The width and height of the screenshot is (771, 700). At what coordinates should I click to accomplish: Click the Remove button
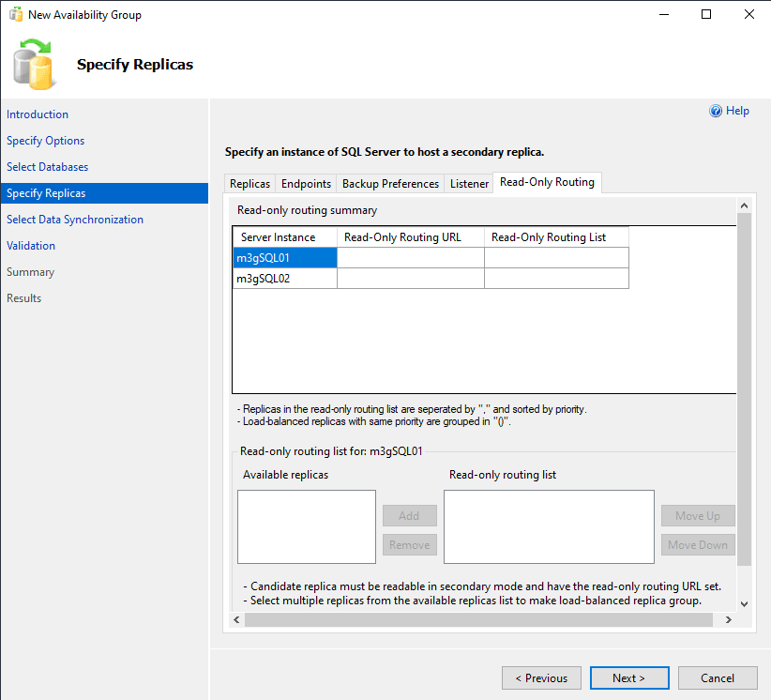(x=410, y=544)
